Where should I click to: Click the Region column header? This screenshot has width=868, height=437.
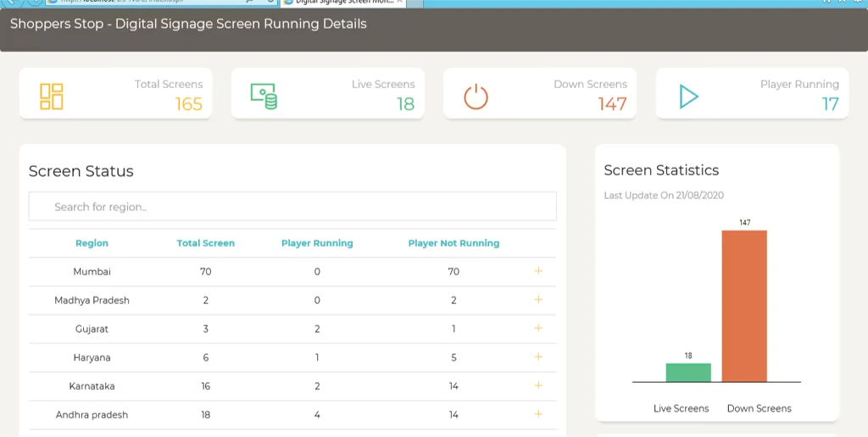tap(92, 243)
